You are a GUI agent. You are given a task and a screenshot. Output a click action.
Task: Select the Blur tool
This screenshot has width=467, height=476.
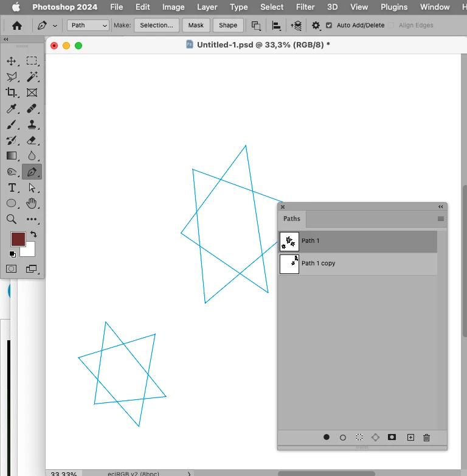32,156
